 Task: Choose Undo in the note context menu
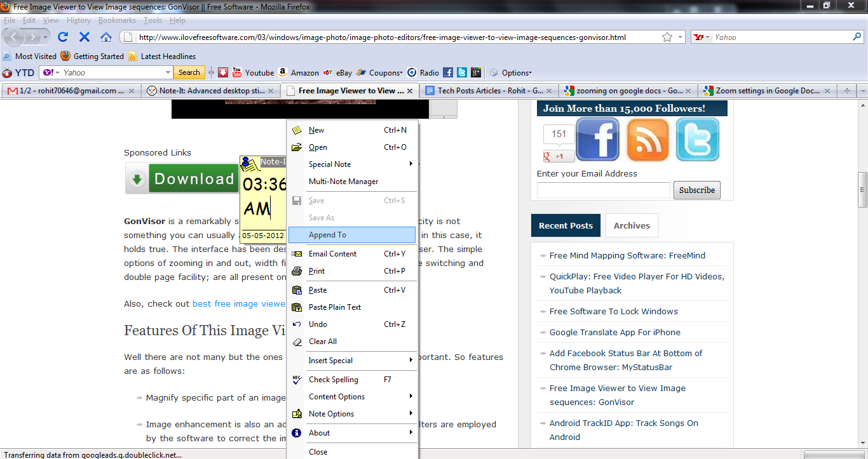353,324
